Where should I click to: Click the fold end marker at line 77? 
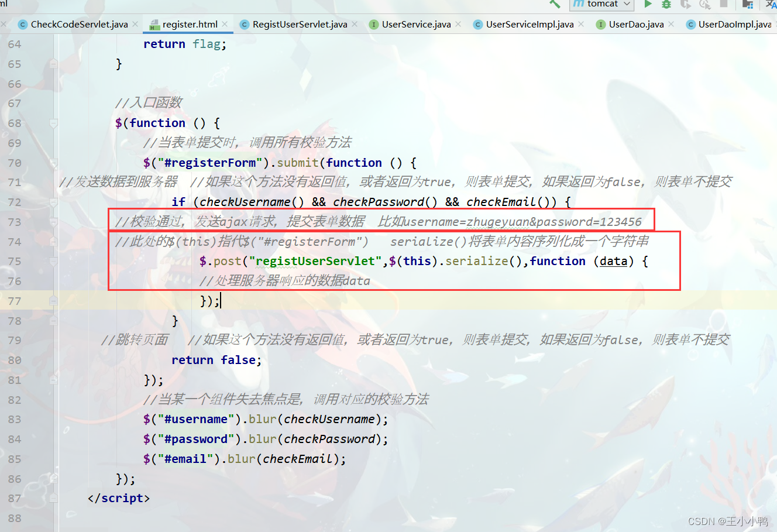pyautogui.click(x=53, y=301)
